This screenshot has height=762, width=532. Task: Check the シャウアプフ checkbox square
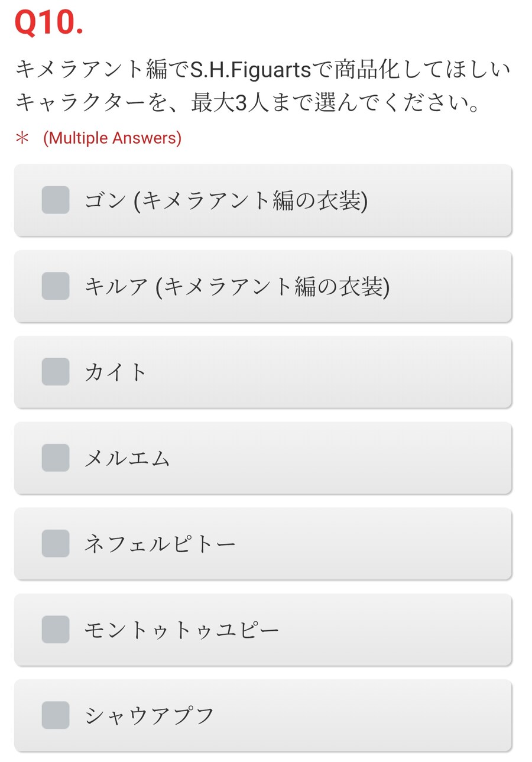tap(56, 715)
